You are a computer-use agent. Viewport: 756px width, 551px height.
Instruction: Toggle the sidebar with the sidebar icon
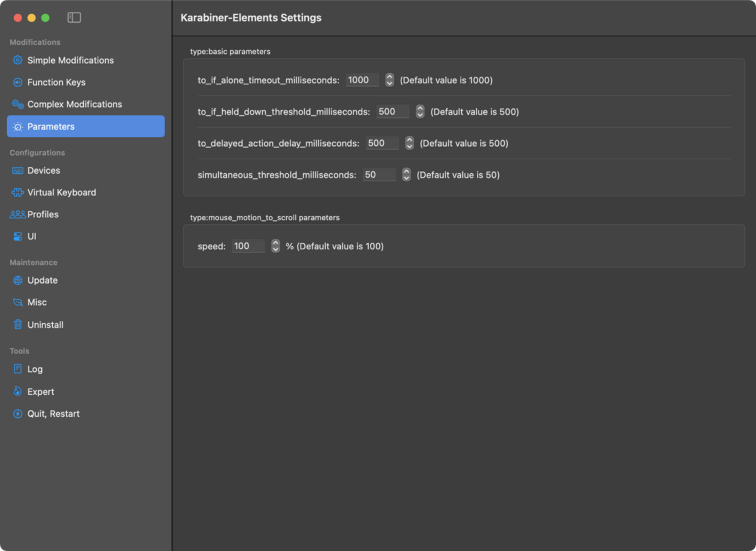coord(74,17)
